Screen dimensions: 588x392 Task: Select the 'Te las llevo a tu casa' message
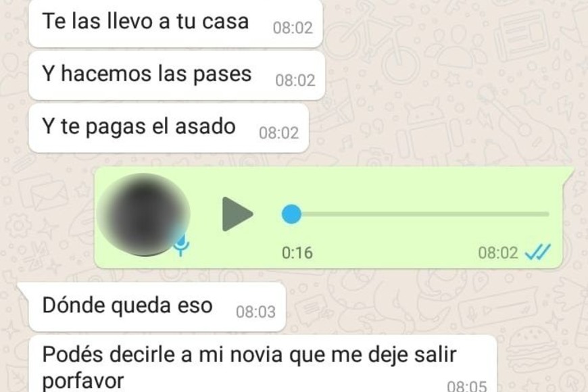176,23
